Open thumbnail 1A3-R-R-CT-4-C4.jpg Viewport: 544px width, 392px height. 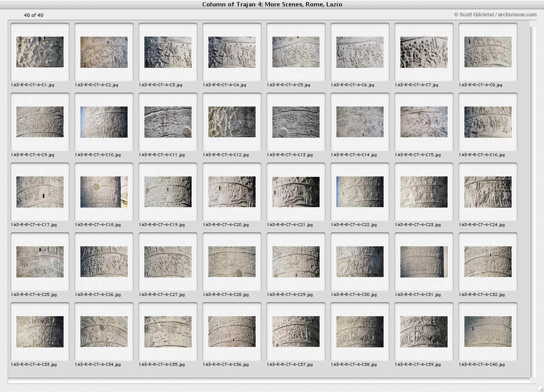[x=232, y=52]
